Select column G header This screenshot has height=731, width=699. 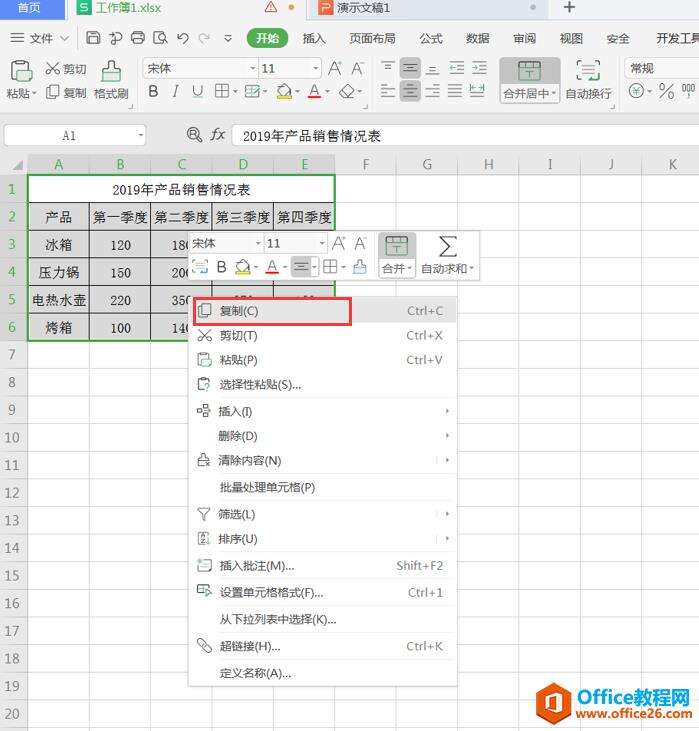(427, 165)
